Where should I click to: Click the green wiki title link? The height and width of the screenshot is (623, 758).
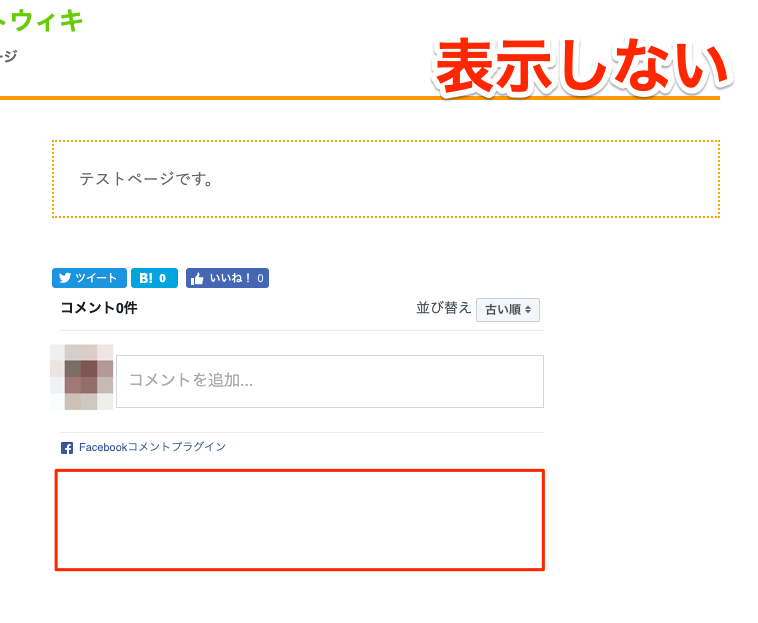pos(42,21)
